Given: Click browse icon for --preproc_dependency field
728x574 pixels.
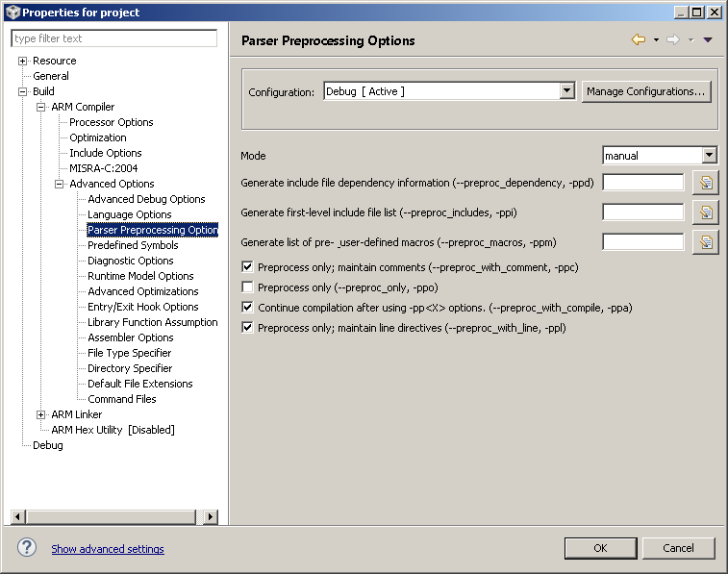Looking at the screenshot, I should click(x=706, y=183).
